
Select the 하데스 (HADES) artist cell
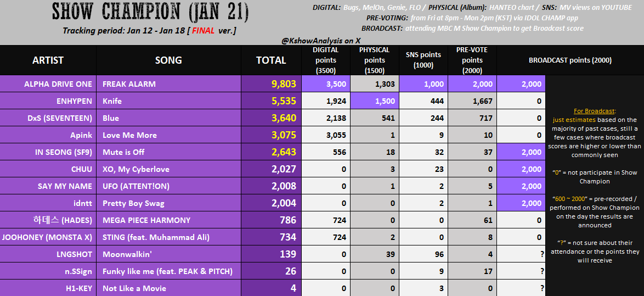[x=48, y=220]
